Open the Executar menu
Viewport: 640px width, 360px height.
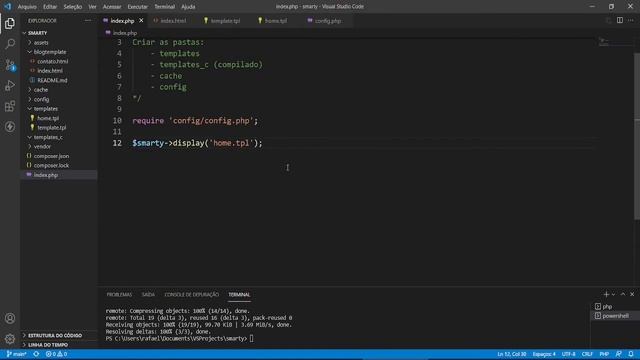click(x=138, y=7)
